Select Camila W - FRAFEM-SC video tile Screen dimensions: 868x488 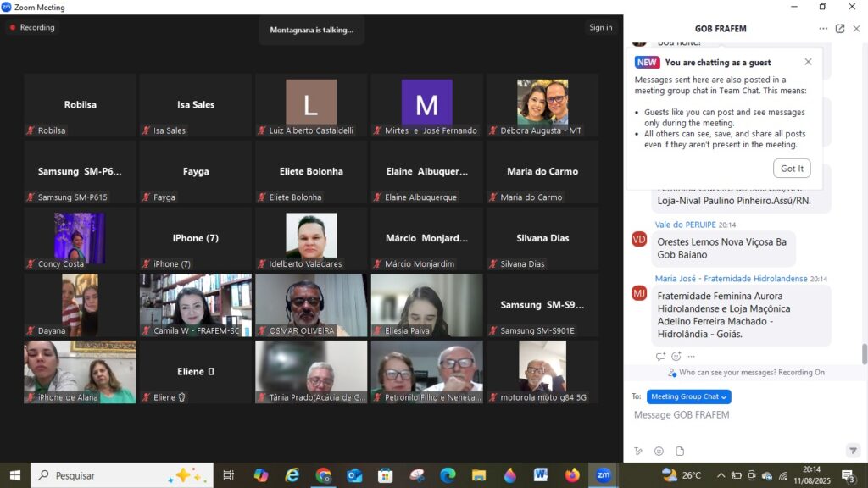coord(195,305)
